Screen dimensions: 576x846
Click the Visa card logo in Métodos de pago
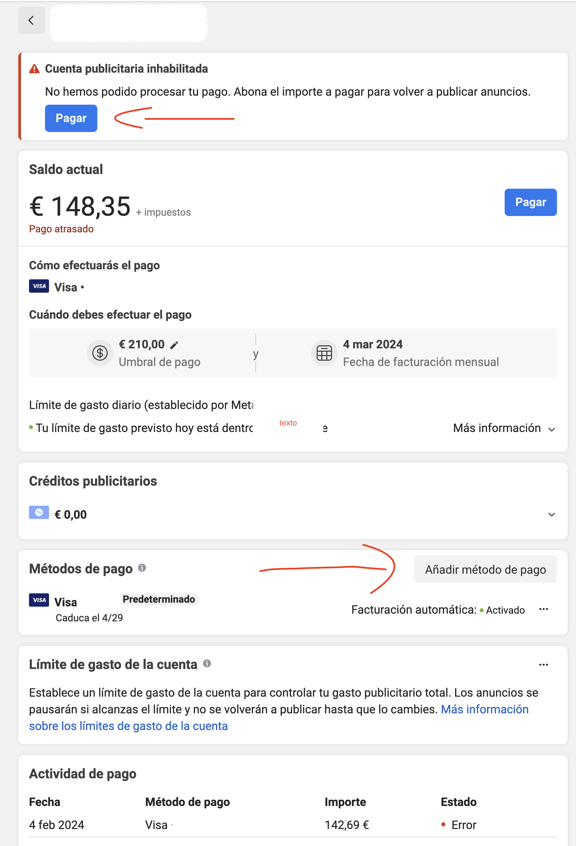click(x=39, y=601)
